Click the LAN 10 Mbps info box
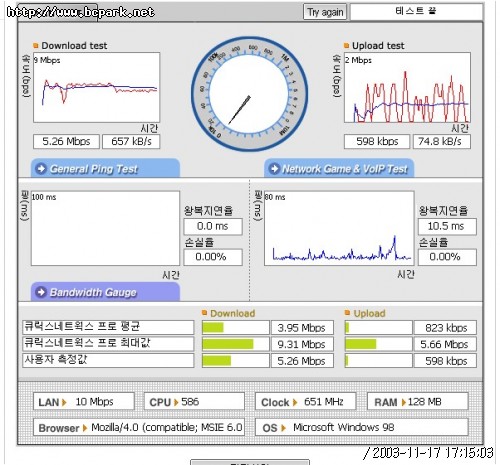Screen dimensions: 500x465 coord(84,401)
